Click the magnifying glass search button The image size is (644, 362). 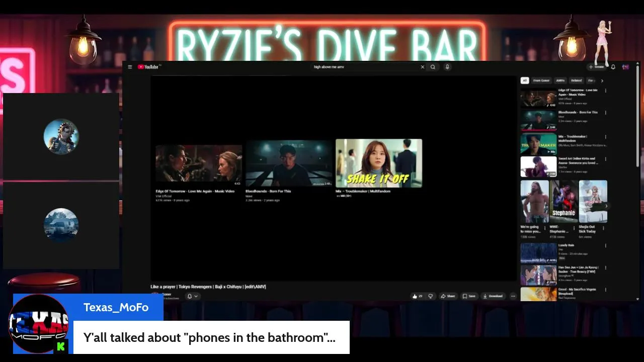pos(433,67)
